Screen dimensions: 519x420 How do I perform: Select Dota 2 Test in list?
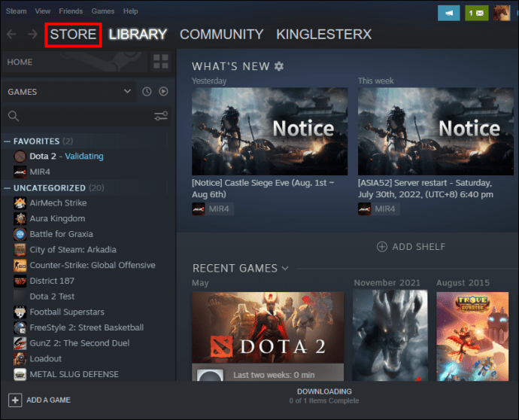[52, 297]
